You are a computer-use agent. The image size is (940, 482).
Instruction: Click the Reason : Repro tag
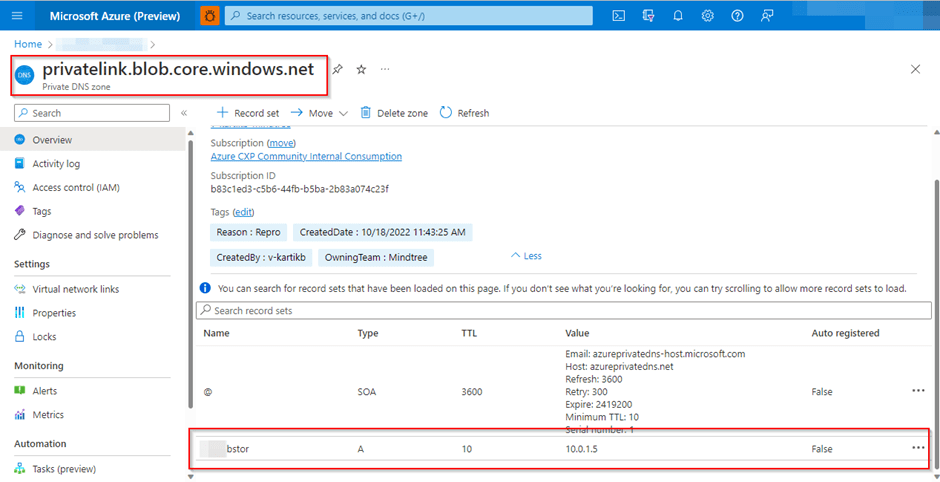coord(249,232)
